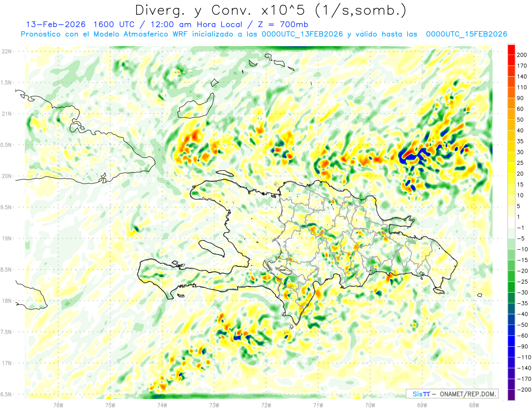Click the '19N' latitude label

point(7,239)
